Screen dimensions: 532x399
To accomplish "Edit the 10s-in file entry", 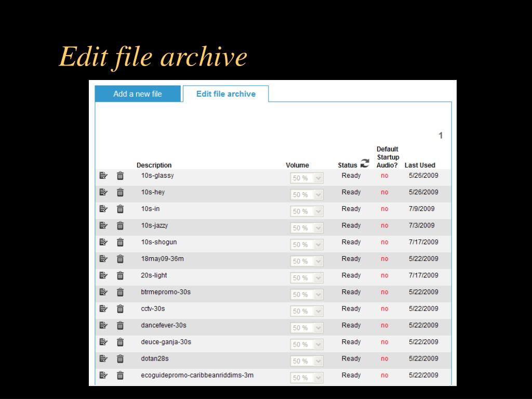I will (x=103, y=209).
